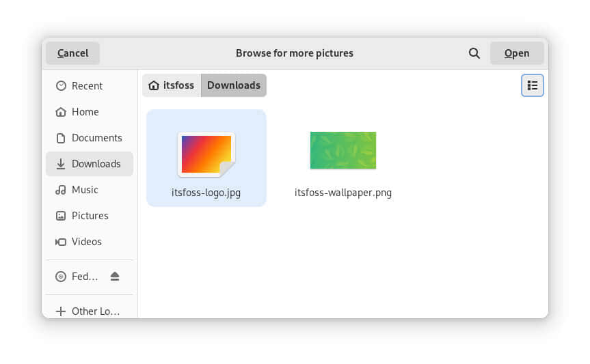Click the itsfoss-logo.jpg filename label
Viewport: 590px width, 364px height.
(206, 193)
